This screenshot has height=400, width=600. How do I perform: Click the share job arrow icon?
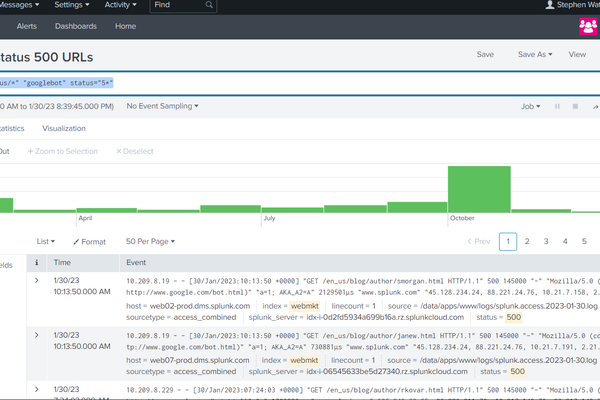click(x=595, y=107)
